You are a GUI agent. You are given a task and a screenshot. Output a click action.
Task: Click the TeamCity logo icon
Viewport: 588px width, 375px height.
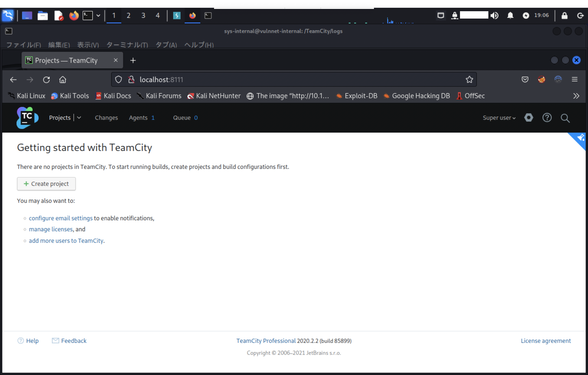coord(27,118)
